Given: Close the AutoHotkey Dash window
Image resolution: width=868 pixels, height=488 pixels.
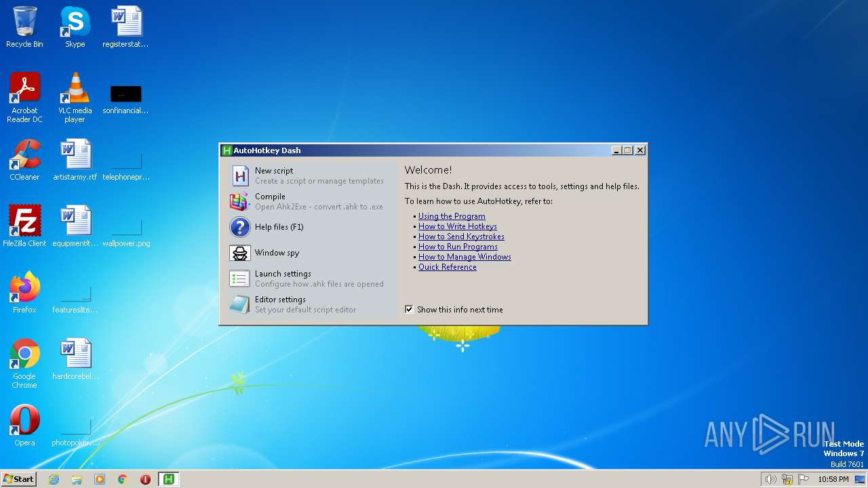Looking at the screenshot, I should tap(639, 150).
